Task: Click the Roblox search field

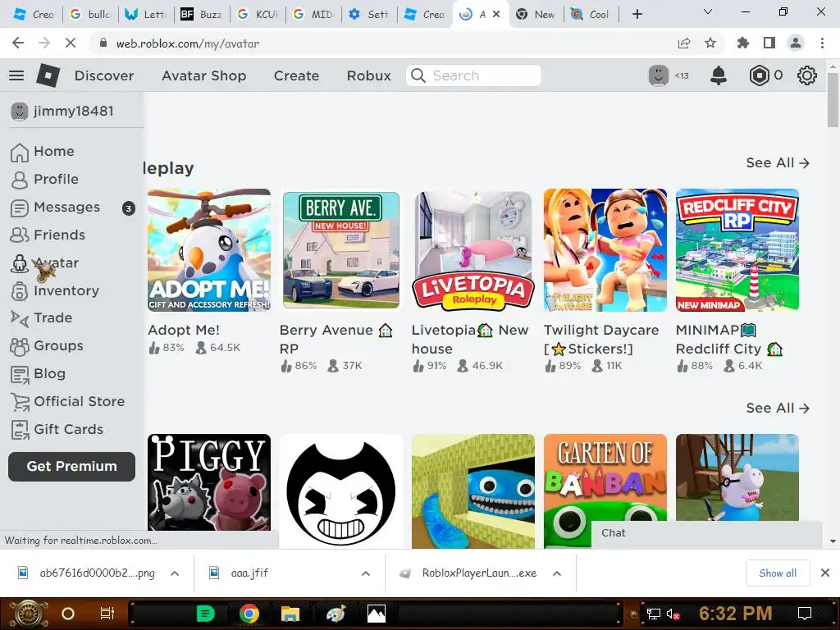Action: tap(473, 75)
